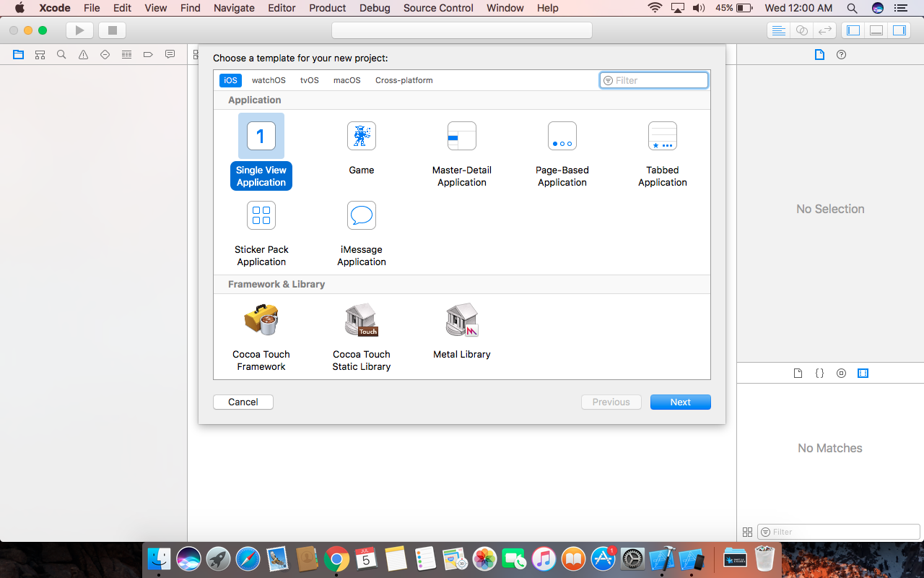Select the Game template icon

(x=361, y=137)
